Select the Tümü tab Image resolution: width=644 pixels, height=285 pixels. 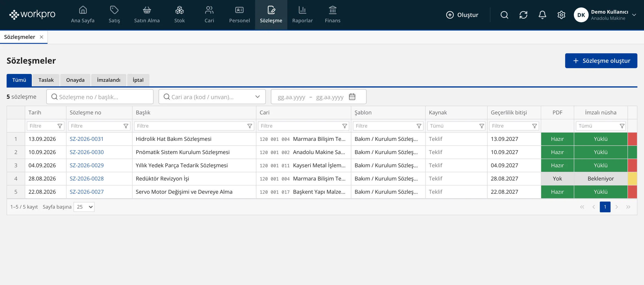pos(19,80)
